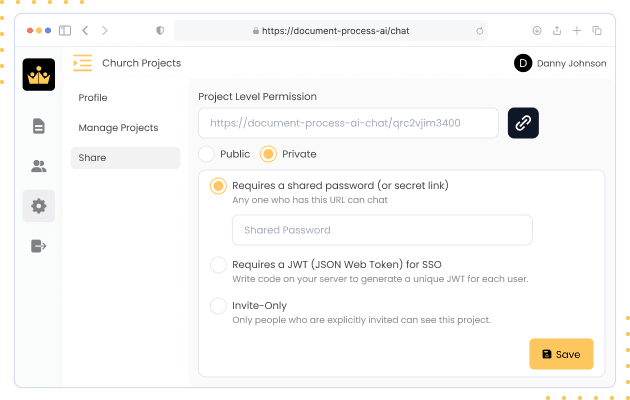The width and height of the screenshot is (630, 400).
Task: Toggle the browser sidebar icon
Action: (x=65, y=31)
